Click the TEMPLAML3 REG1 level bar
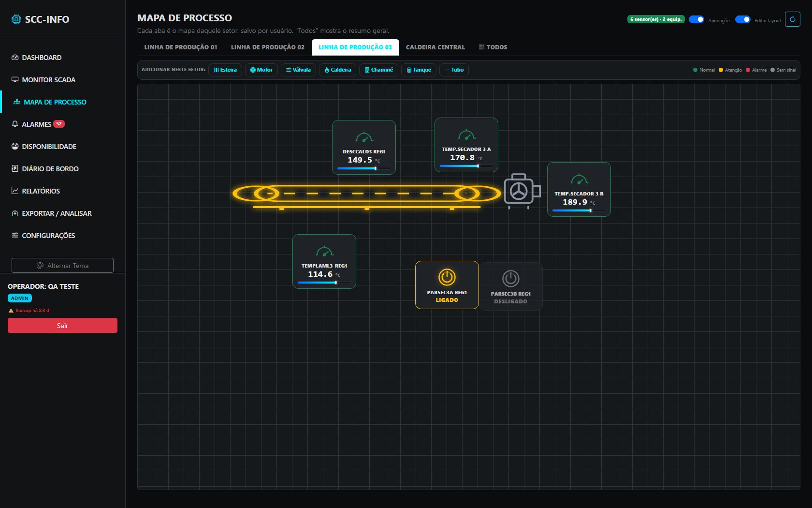812x508 pixels. pos(324,283)
